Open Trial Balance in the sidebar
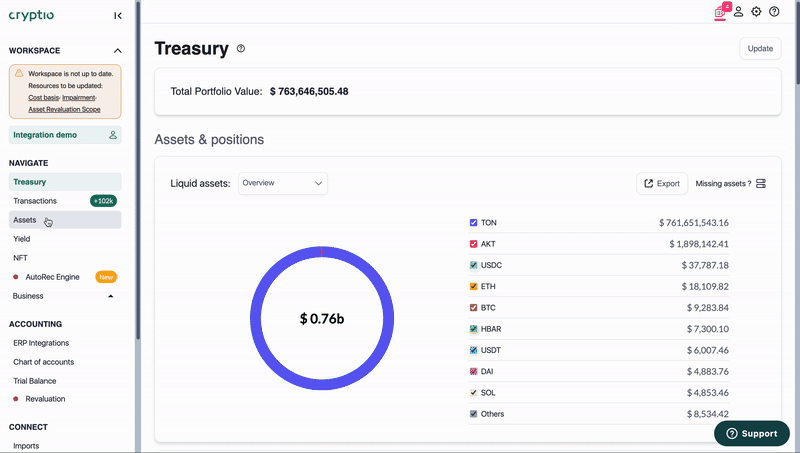 coord(65,381)
